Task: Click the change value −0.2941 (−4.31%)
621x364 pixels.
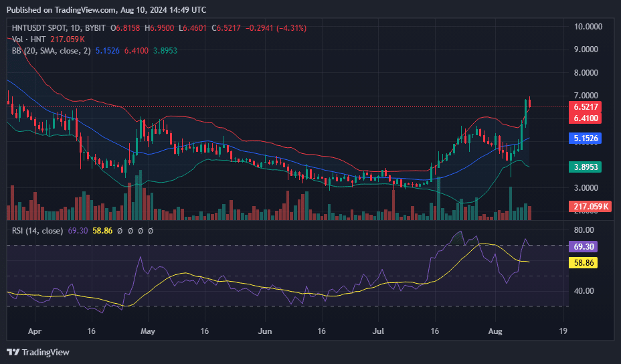Action: [x=276, y=28]
